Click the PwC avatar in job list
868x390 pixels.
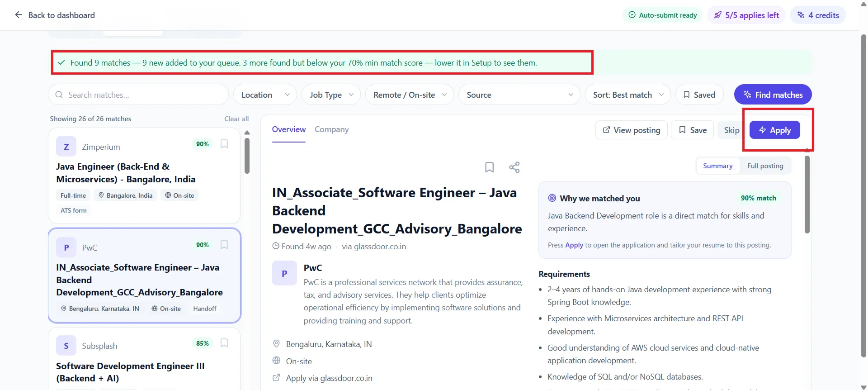tap(66, 247)
